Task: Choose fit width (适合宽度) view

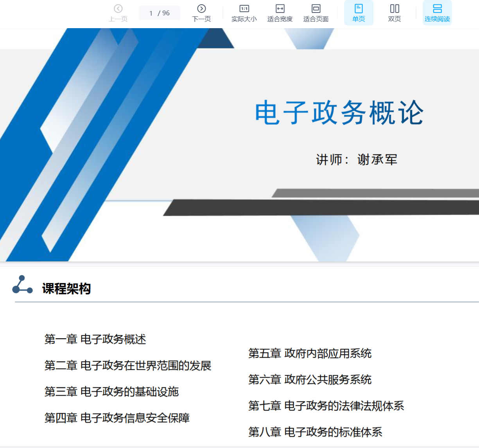Action: click(280, 13)
